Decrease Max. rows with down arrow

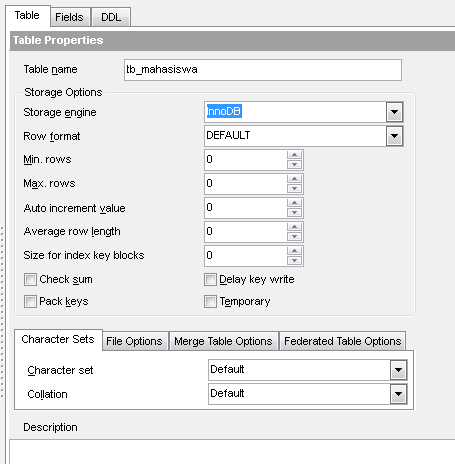coord(294,188)
